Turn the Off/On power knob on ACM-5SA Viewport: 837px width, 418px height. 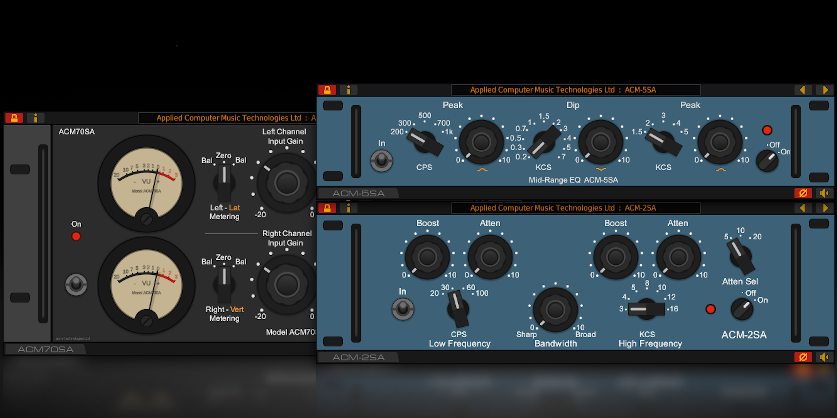(767, 161)
